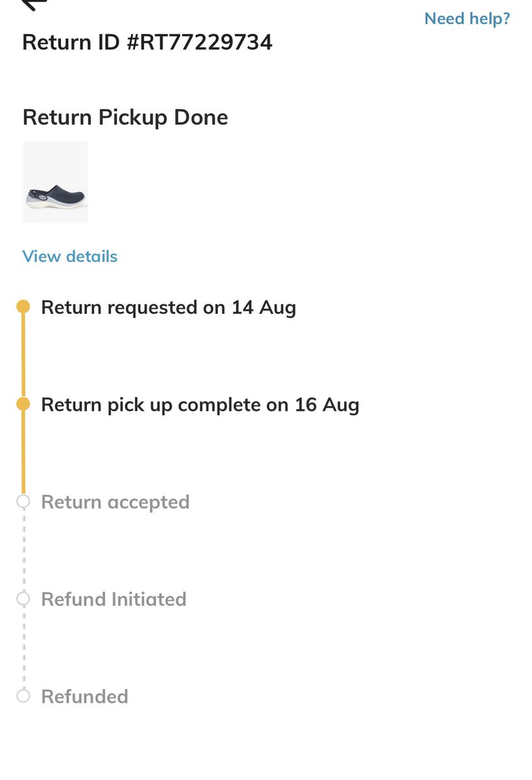Click Return requested on 14 Aug label
The image size is (532, 780).
click(x=169, y=307)
